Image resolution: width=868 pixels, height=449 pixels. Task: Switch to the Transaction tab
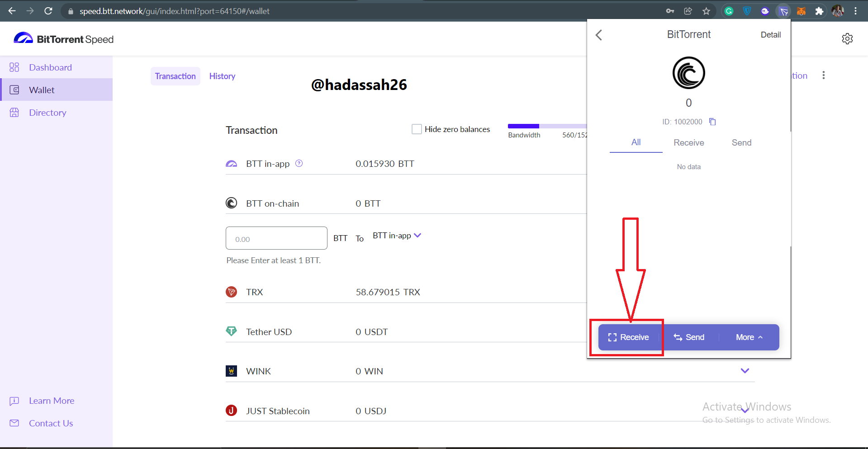pyautogui.click(x=175, y=76)
